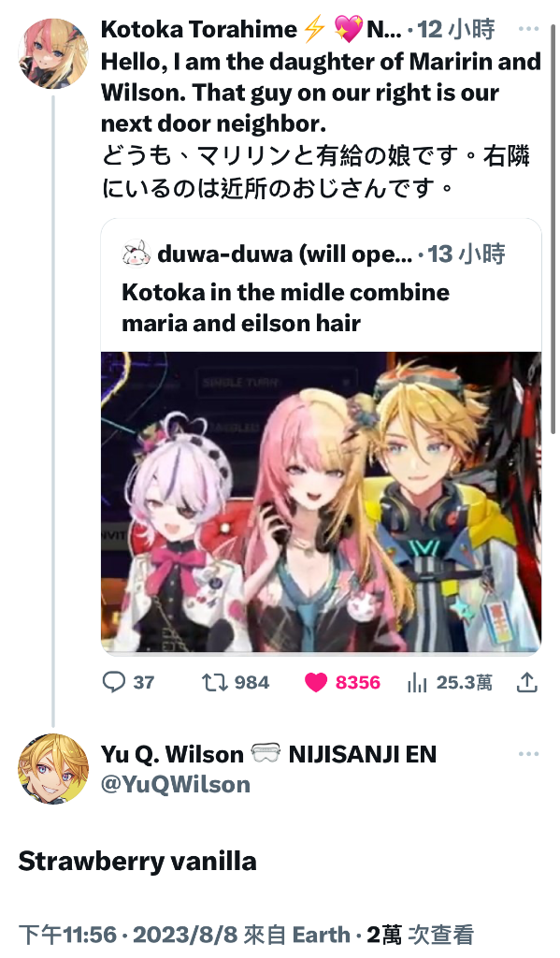Screen dimensions: 560x958
Task: Open more options for Yu Q. Wilson's reply
Action: (528, 754)
